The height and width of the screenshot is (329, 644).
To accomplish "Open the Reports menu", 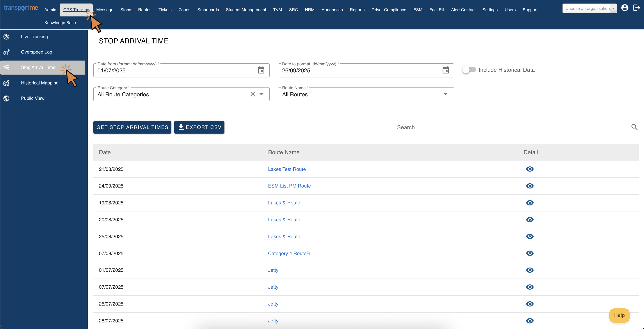I will click(357, 10).
